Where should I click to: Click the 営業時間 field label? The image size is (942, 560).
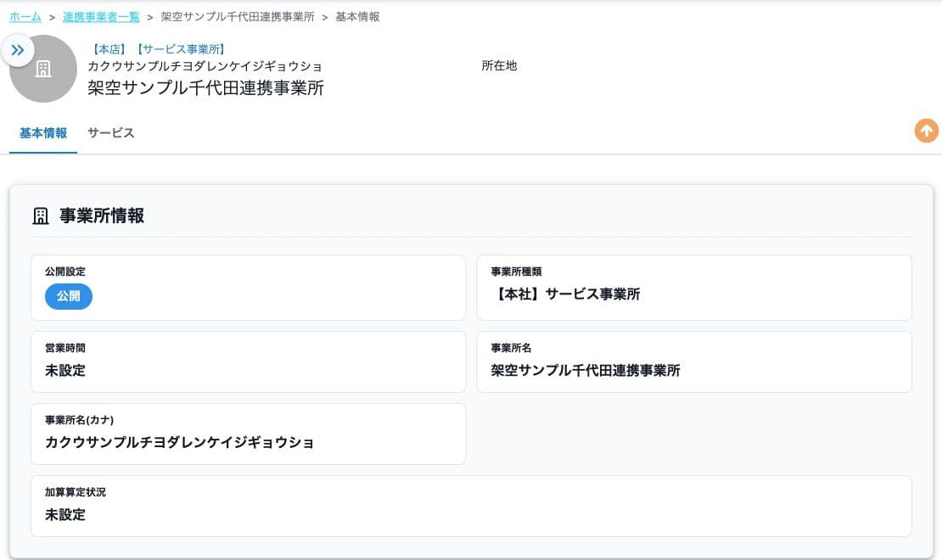[x=64, y=348]
